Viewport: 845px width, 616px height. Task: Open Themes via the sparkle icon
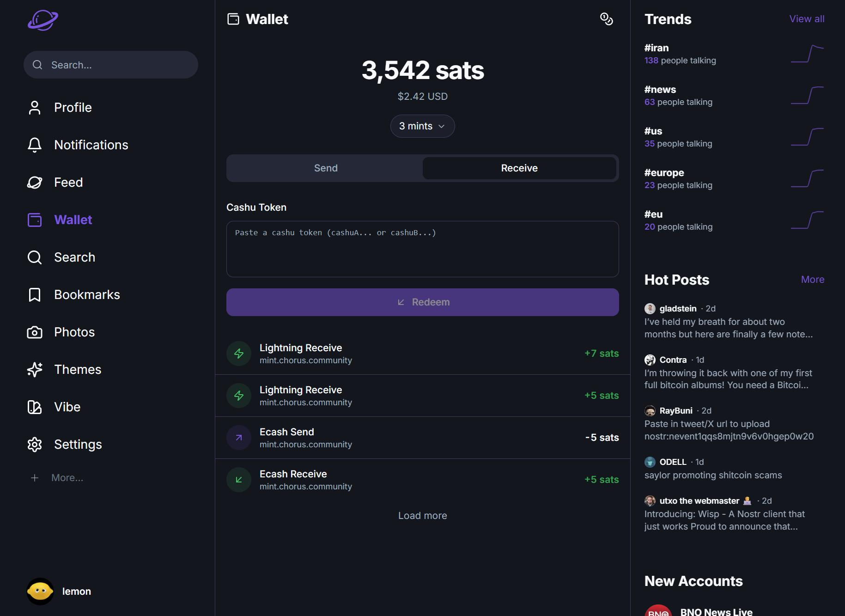pos(35,370)
